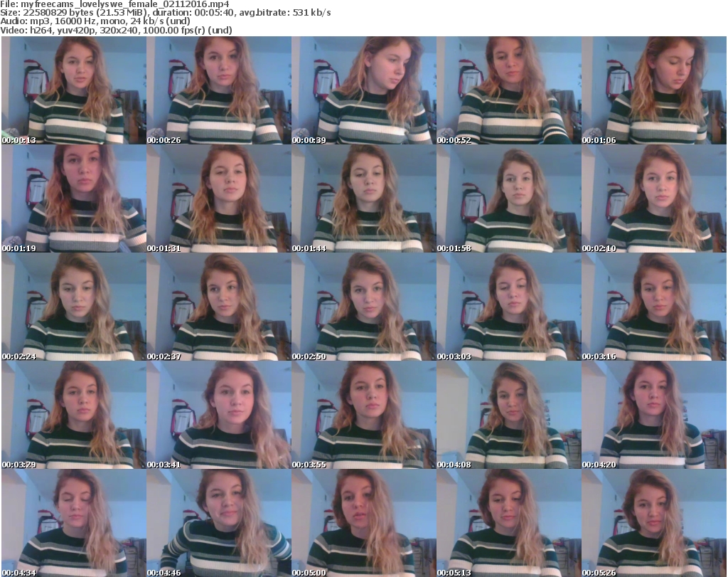Select the thumbnail stamped 00:00:39
The width and height of the screenshot is (728, 577).
364,90
